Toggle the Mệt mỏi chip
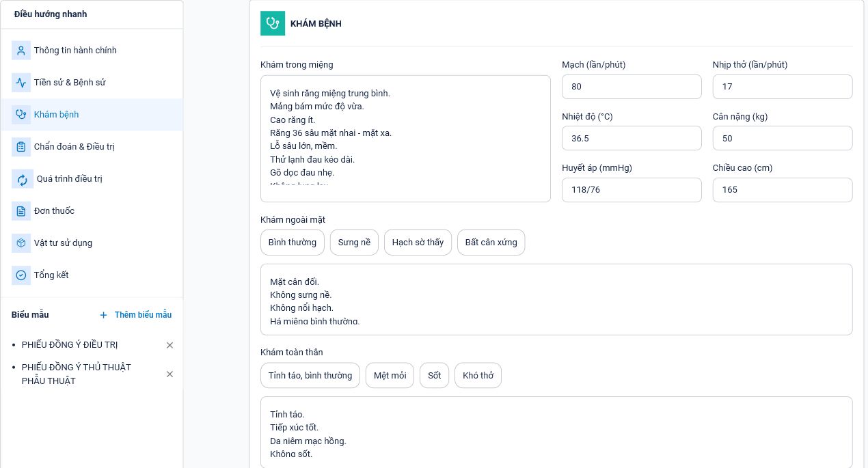This screenshot has height=468, width=868. pos(390,376)
